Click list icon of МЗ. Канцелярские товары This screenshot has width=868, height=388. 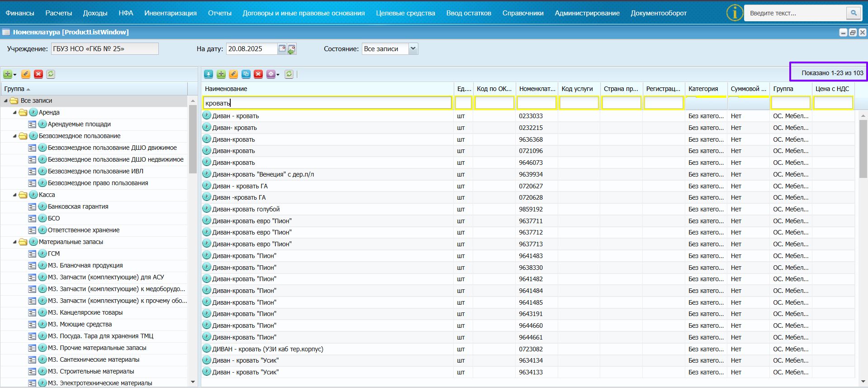point(32,312)
